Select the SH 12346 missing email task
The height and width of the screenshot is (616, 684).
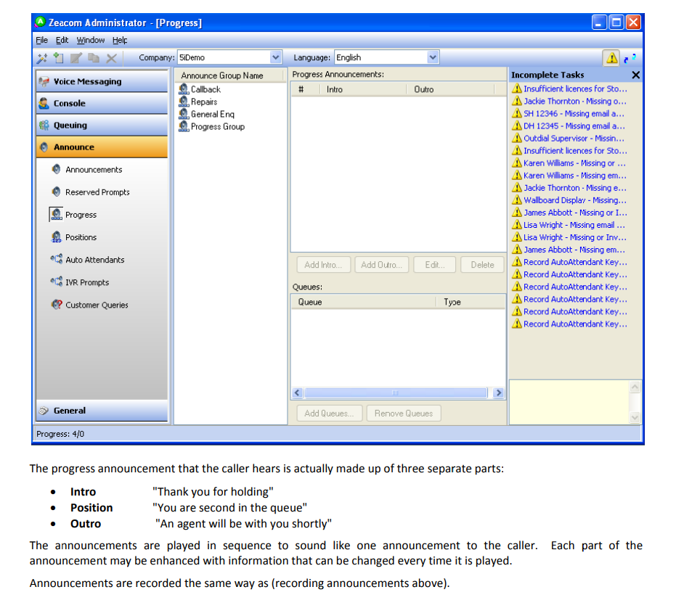569,113
